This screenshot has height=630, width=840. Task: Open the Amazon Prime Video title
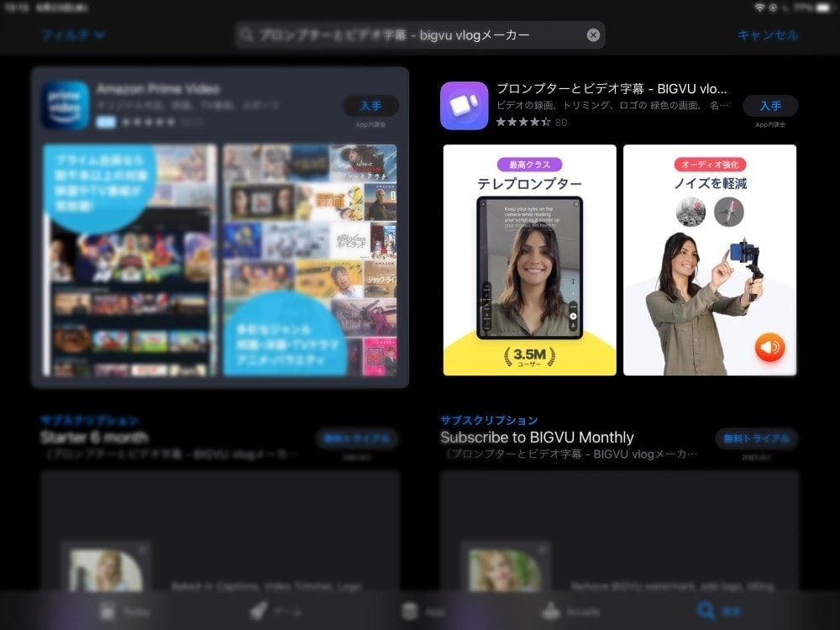click(x=158, y=89)
